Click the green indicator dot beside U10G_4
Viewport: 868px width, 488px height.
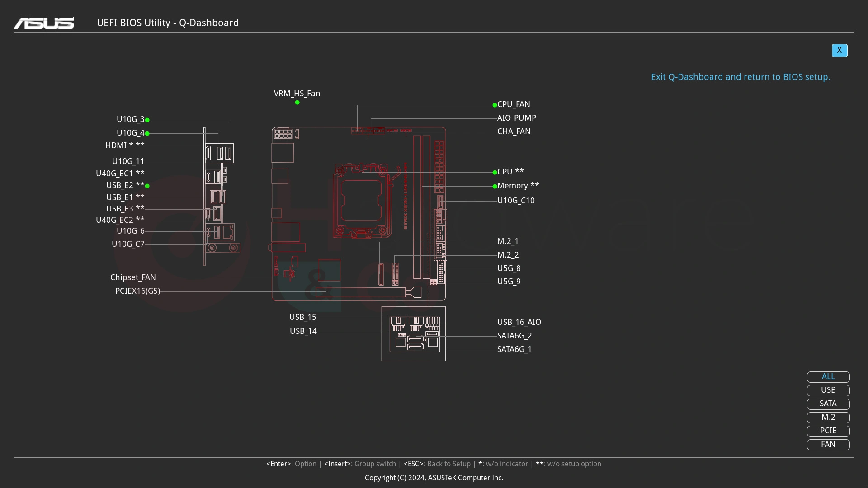147,134
